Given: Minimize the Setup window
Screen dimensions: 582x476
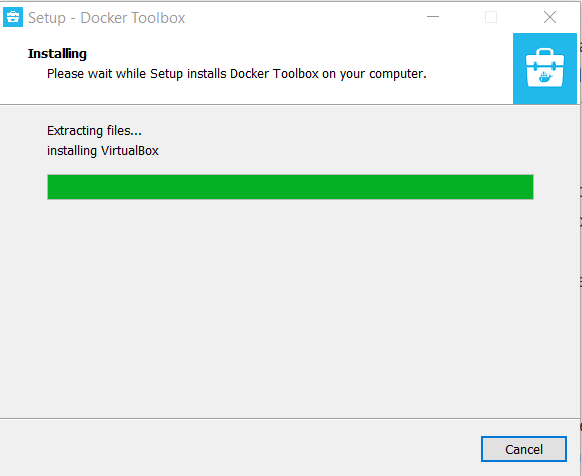Looking at the screenshot, I should tap(433, 17).
